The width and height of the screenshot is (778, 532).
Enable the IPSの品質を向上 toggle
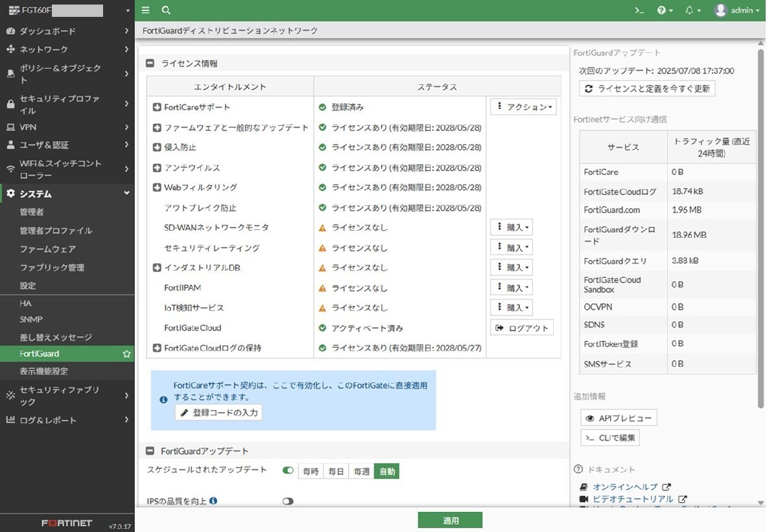(288, 502)
